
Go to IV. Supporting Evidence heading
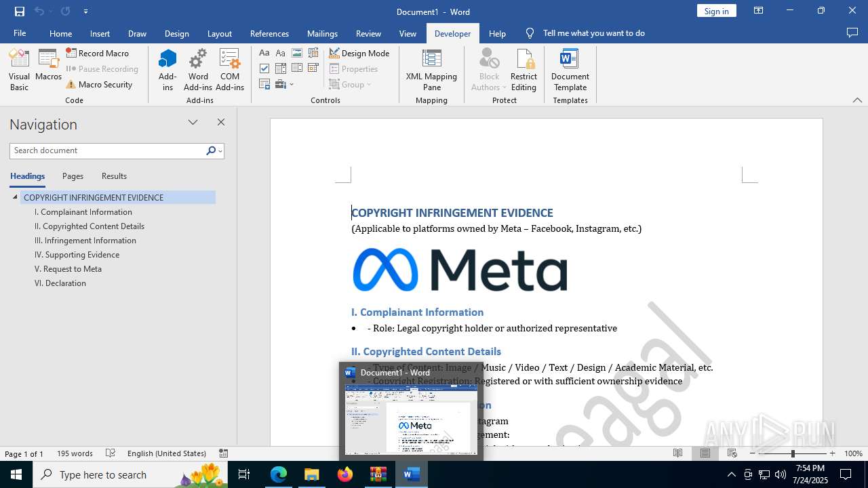pos(77,255)
